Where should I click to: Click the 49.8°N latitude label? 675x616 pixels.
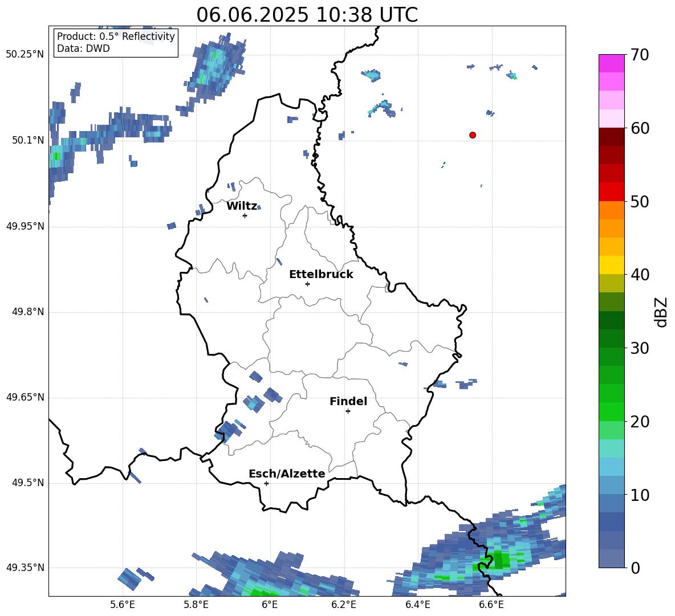[27, 312]
